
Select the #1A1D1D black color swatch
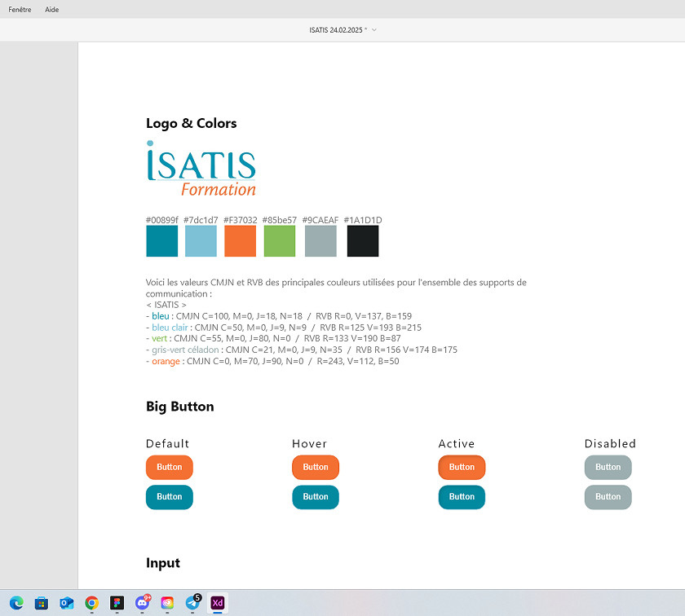(363, 241)
